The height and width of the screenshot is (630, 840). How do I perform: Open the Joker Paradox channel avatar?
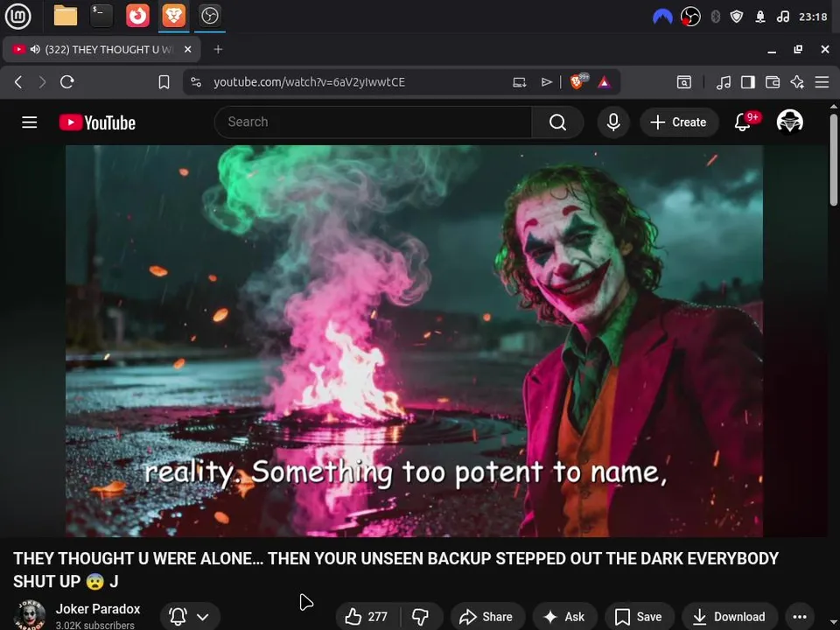(30, 615)
